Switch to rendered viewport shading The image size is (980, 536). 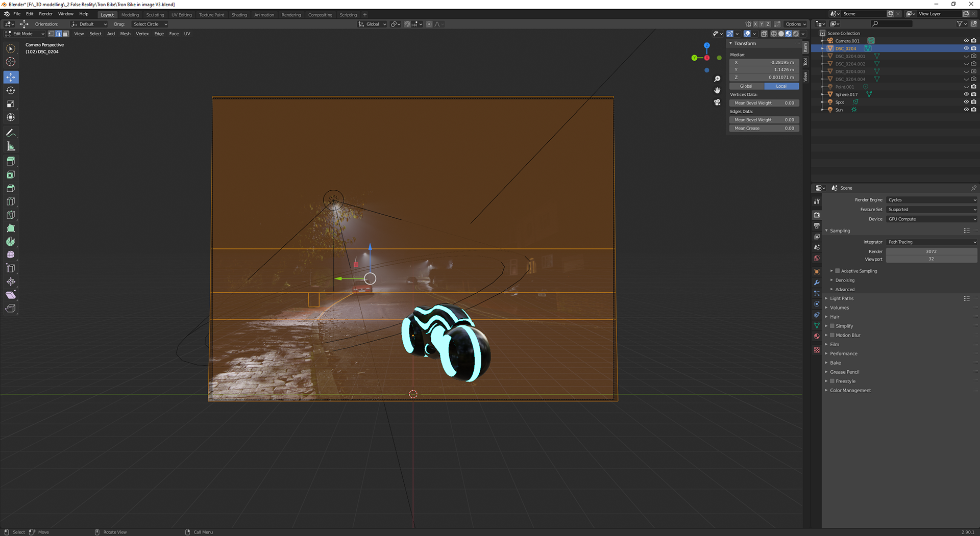pos(796,34)
